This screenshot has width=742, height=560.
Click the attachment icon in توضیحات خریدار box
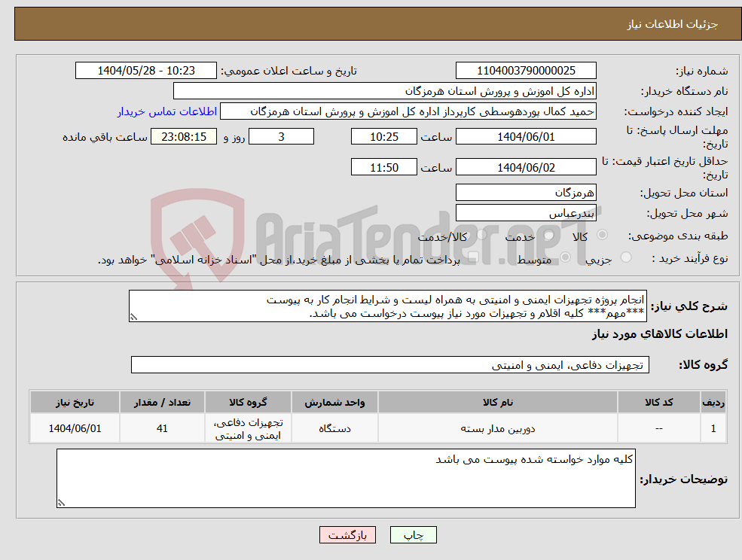pos(63,500)
